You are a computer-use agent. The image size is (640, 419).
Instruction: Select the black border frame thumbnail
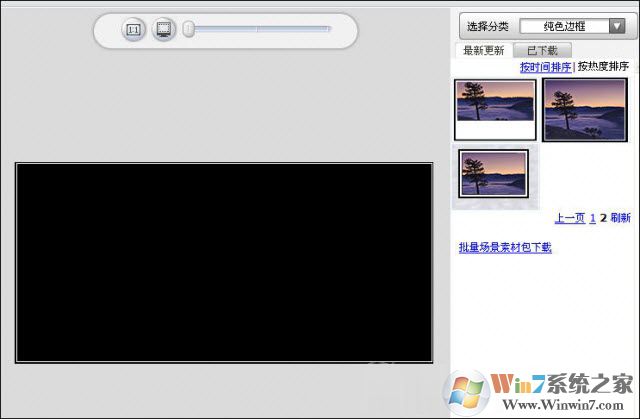tap(584, 110)
